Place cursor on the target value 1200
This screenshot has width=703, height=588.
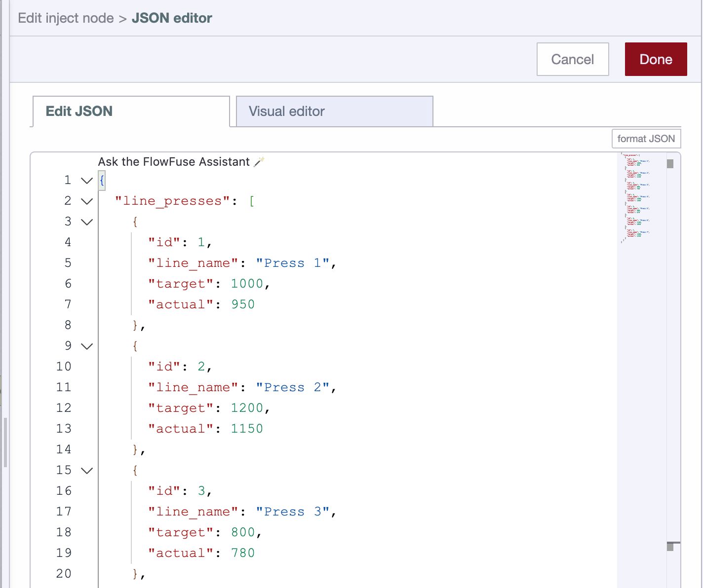(247, 408)
